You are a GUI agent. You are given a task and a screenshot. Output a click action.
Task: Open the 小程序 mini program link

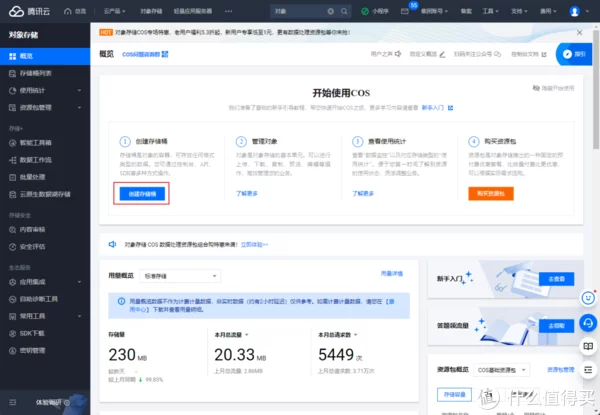(x=375, y=11)
